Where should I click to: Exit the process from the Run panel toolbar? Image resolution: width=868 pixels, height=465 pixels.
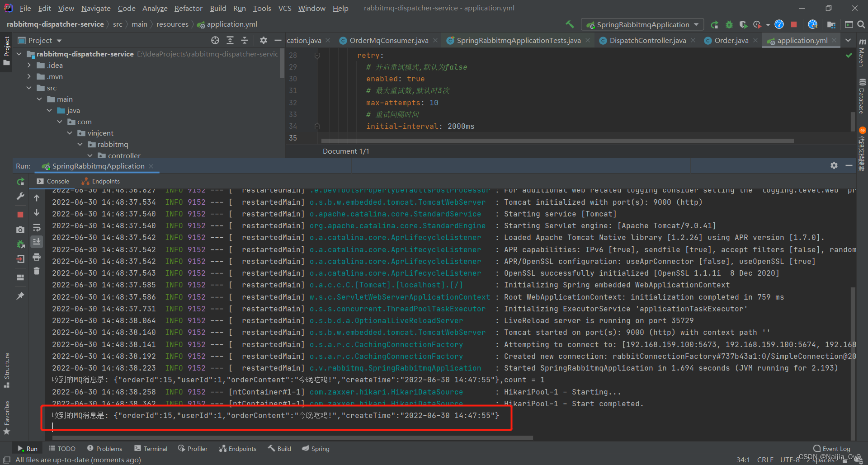click(20, 259)
